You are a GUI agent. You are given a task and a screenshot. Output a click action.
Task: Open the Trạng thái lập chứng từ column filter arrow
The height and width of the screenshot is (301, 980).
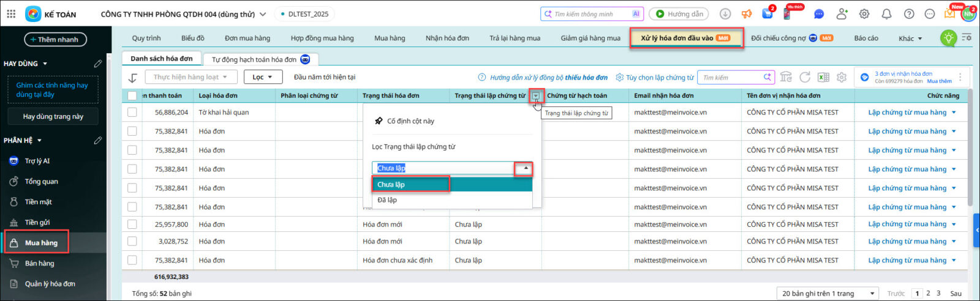pyautogui.click(x=536, y=95)
